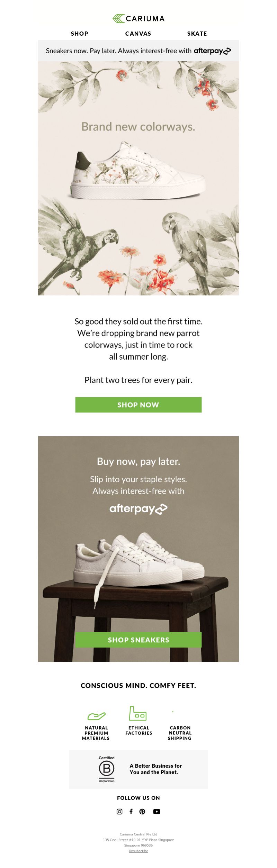Click the Carbon Neutral Shipping label
Image resolution: width=277 pixels, height=868 pixels.
pyautogui.click(x=180, y=733)
